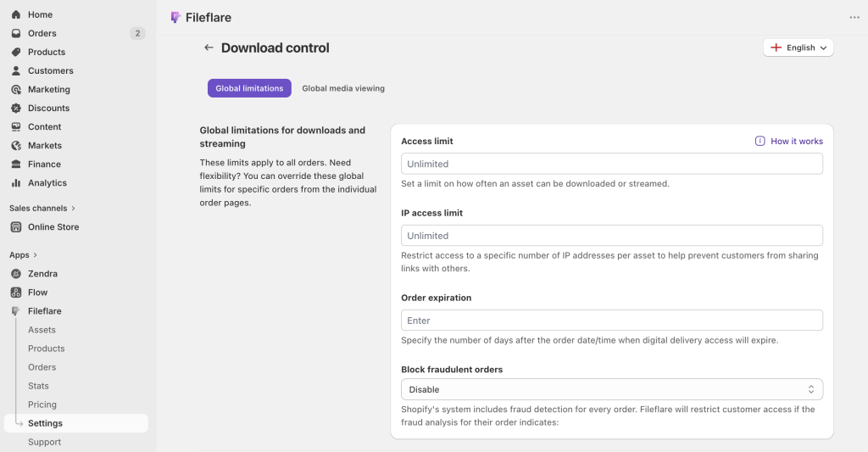The image size is (868, 452).
Task: Click the Online Store storefront icon
Action: pos(16,227)
